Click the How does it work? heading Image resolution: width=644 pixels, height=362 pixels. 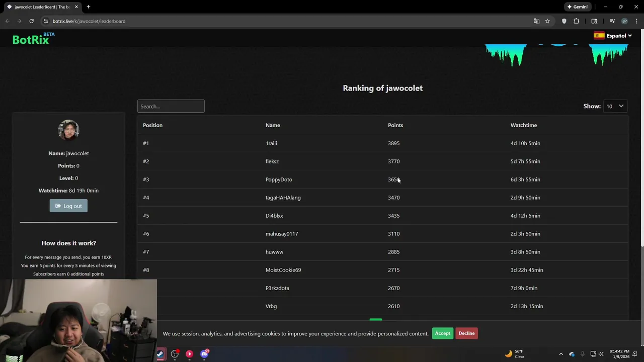(68, 243)
